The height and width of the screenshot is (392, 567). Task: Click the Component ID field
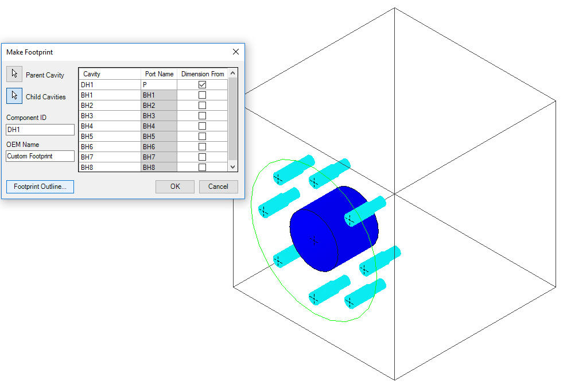pos(40,130)
